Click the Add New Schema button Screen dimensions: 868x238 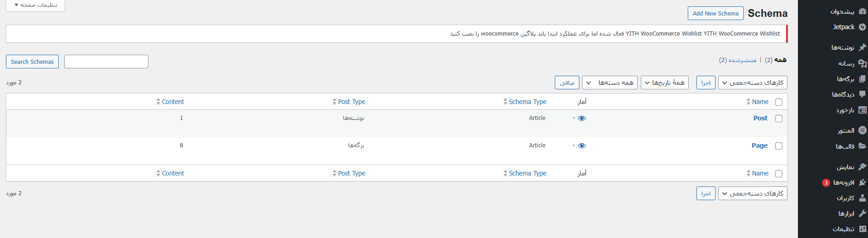pyautogui.click(x=716, y=13)
